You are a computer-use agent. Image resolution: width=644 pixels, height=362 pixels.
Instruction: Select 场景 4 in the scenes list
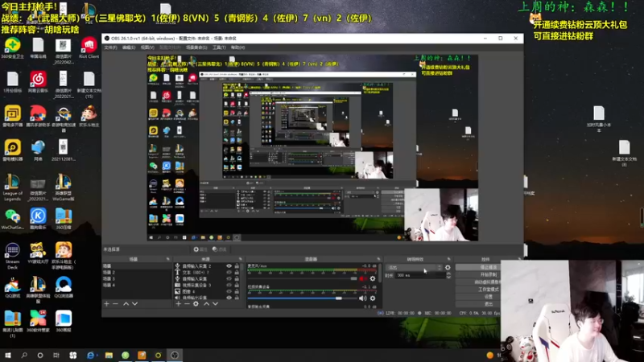[137, 285]
